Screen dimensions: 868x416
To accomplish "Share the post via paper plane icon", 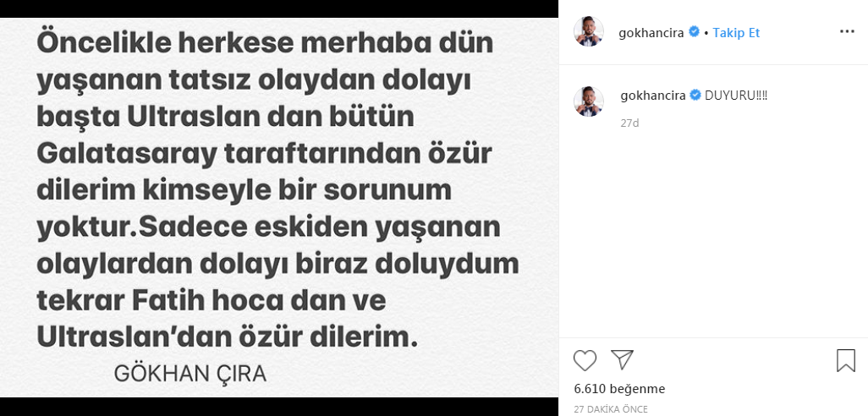I will [x=622, y=359].
